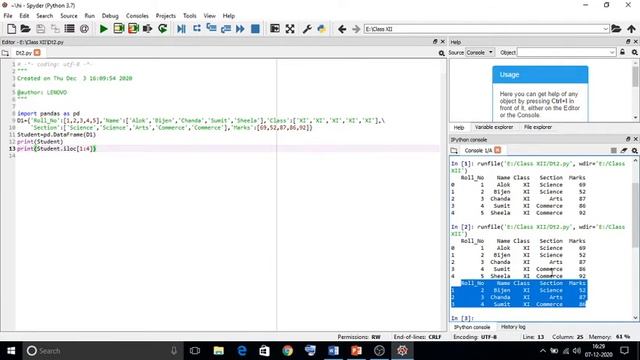This screenshot has width=640, height=360.
Task: Place cursor on print(Student) line
Action: coord(40,142)
